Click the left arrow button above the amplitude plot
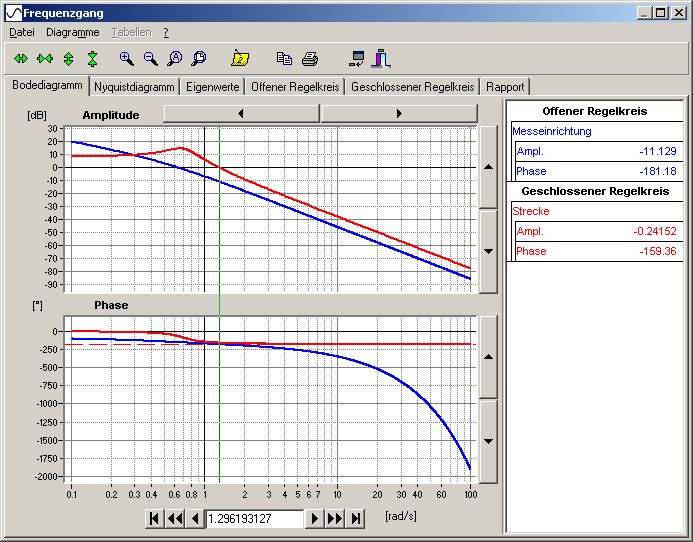 coord(241,114)
